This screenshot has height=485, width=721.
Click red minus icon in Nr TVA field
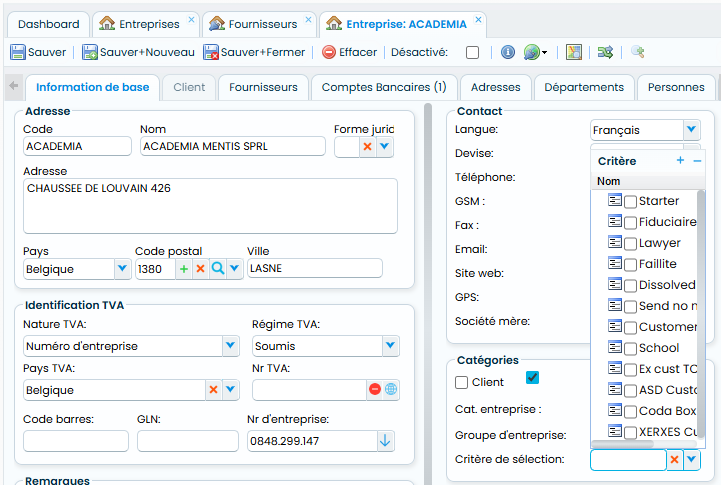(375, 389)
